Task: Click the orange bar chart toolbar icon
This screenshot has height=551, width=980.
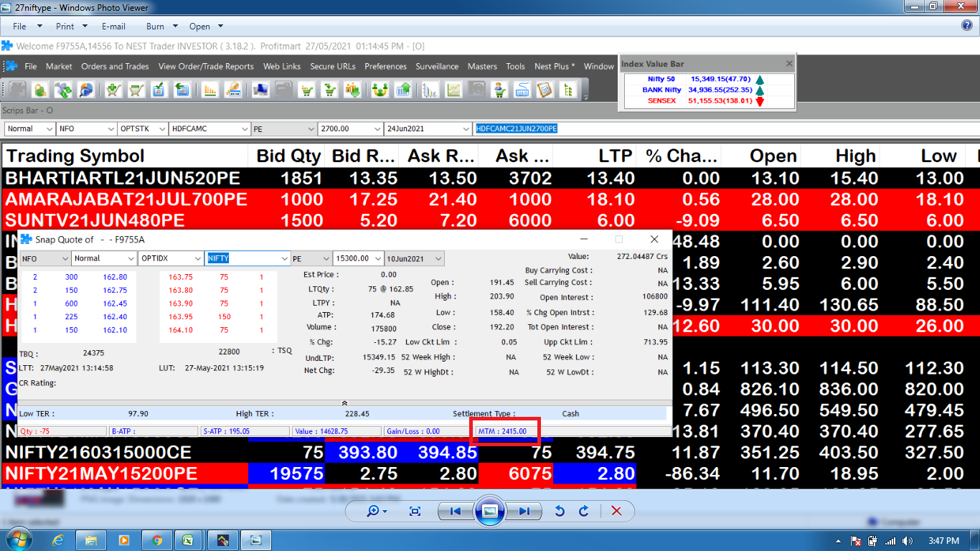Action: tap(210, 90)
